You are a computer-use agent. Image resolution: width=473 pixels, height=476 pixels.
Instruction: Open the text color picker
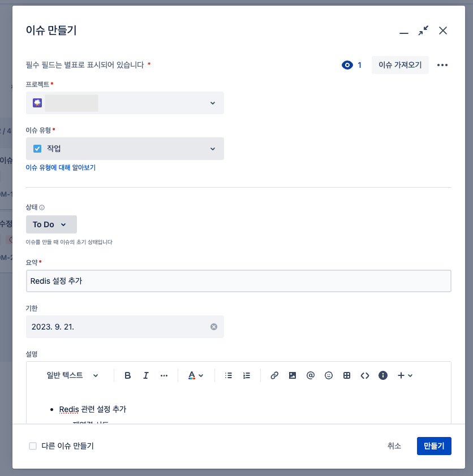click(196, 375)
